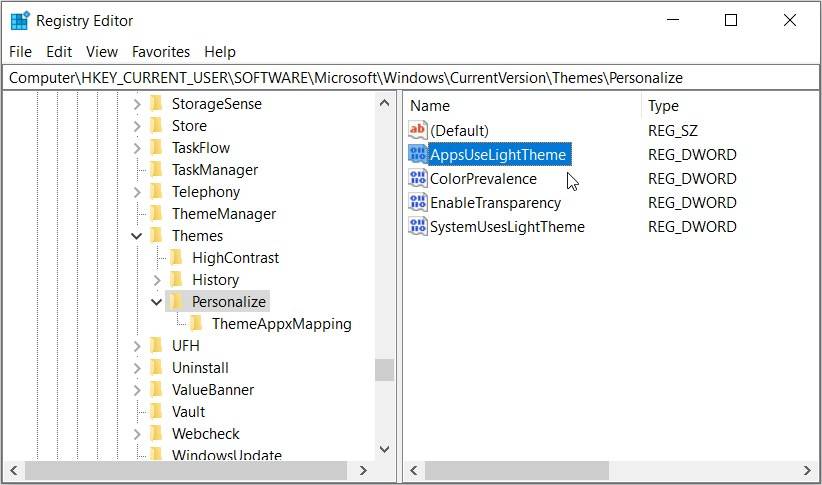
Task: Click the TaskManager folder icon
Action: 156,169
